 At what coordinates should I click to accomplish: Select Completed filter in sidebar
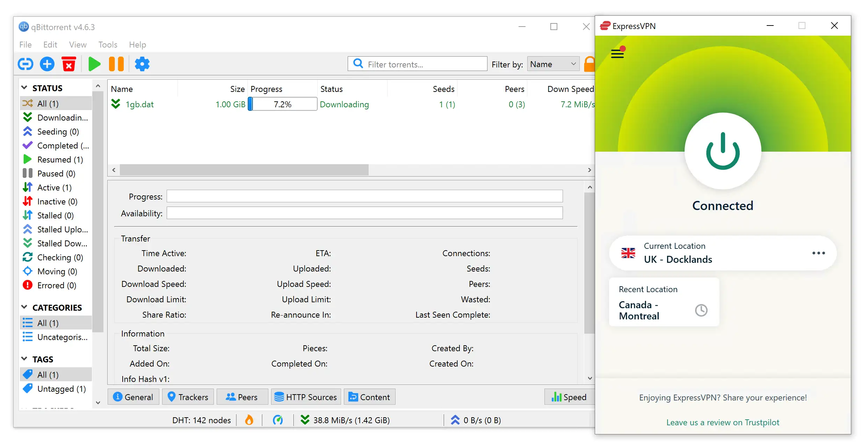click(56, 145)
